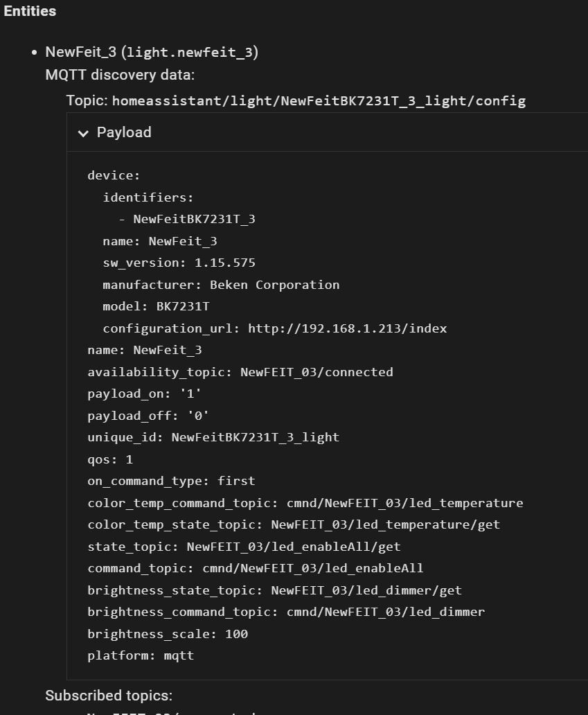Click the manufacturer Beken Corporation line
588x715 pixels.
click(x=221, y=285)
